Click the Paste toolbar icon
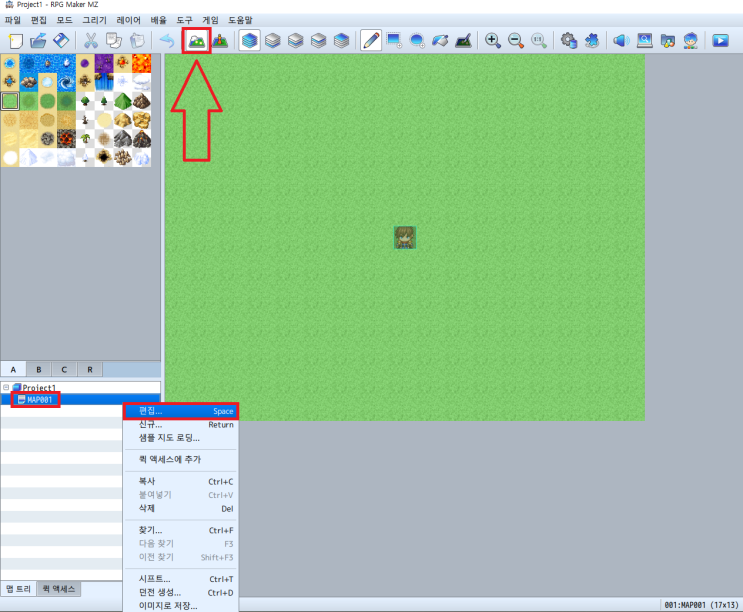The width and height of the screenshot is (743, 612). click(137, 41)
